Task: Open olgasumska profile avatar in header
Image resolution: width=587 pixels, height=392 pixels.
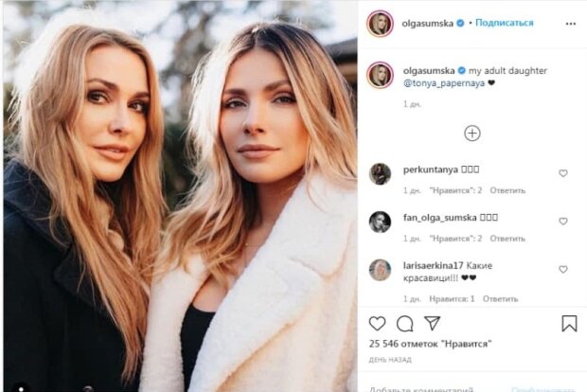Action: [x=380, y=24]
